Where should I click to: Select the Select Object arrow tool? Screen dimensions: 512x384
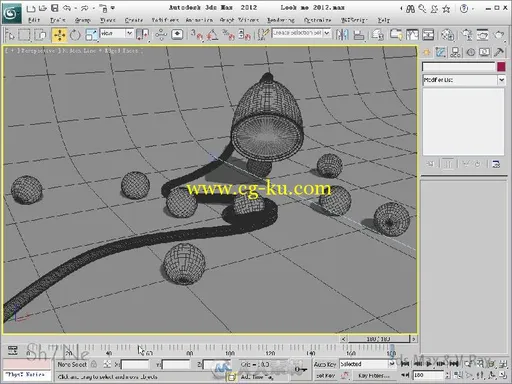click(x=10, y=35)
